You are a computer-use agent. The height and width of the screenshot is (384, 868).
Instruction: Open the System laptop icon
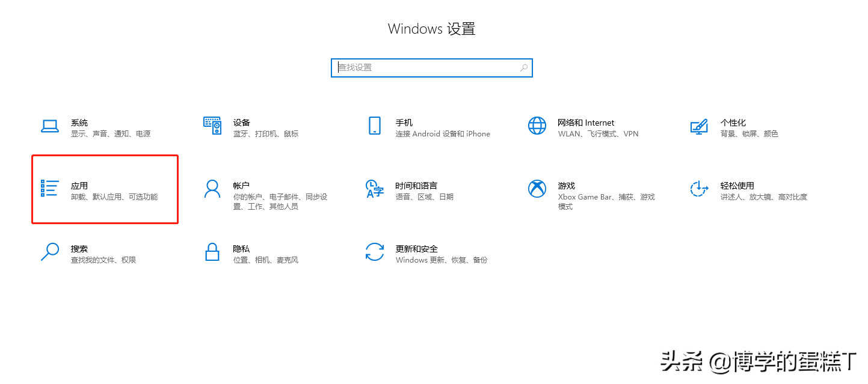[50, 126]
